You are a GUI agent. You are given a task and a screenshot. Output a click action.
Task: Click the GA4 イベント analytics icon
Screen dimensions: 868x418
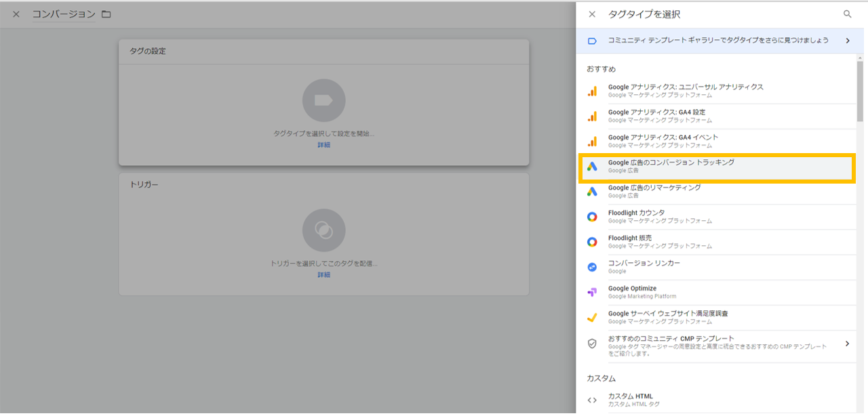[x=592, y=142]
